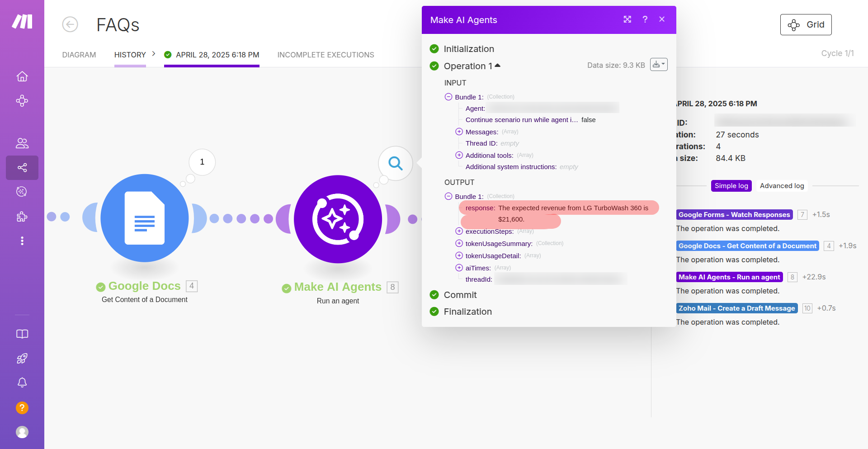868x449 pixels.
Task: Click the Grid button
Action: click(x=806, y=24)
